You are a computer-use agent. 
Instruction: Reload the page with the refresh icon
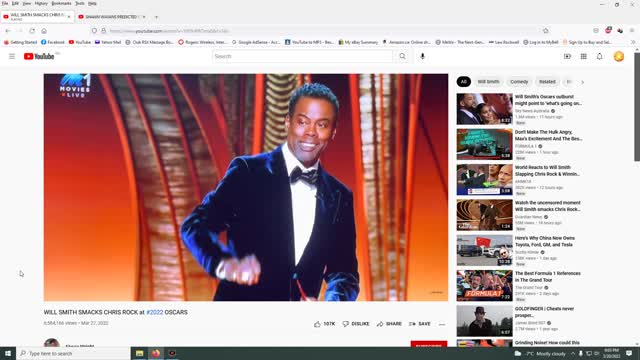32,31
